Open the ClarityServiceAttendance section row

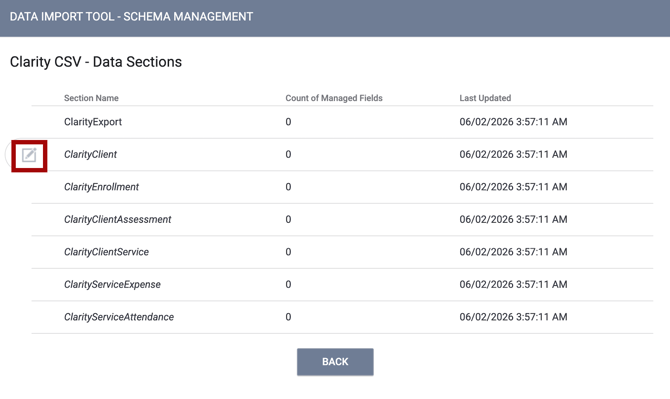click(342, 317)
